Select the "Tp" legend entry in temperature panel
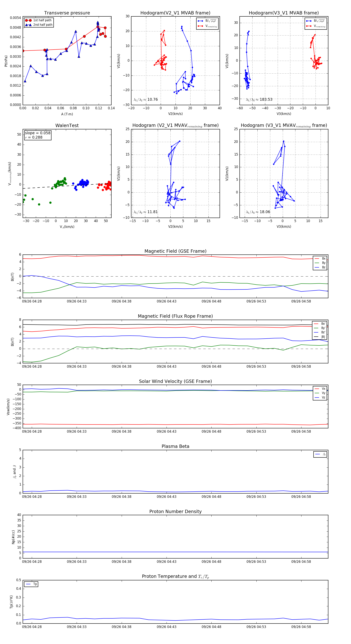 pyautogui.click(x=31, y=584)
